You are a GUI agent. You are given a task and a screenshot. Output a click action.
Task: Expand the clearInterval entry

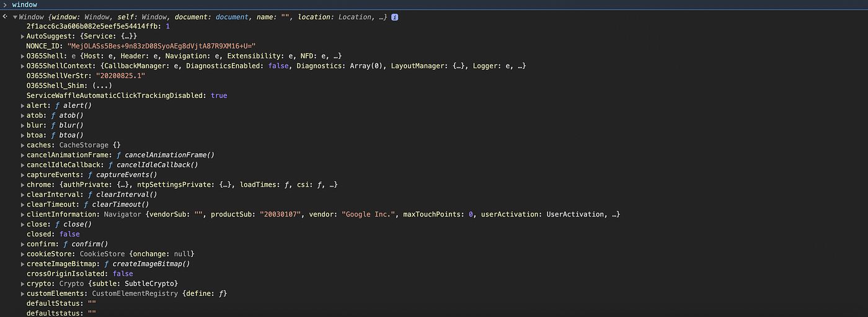(x=22, y=195)
